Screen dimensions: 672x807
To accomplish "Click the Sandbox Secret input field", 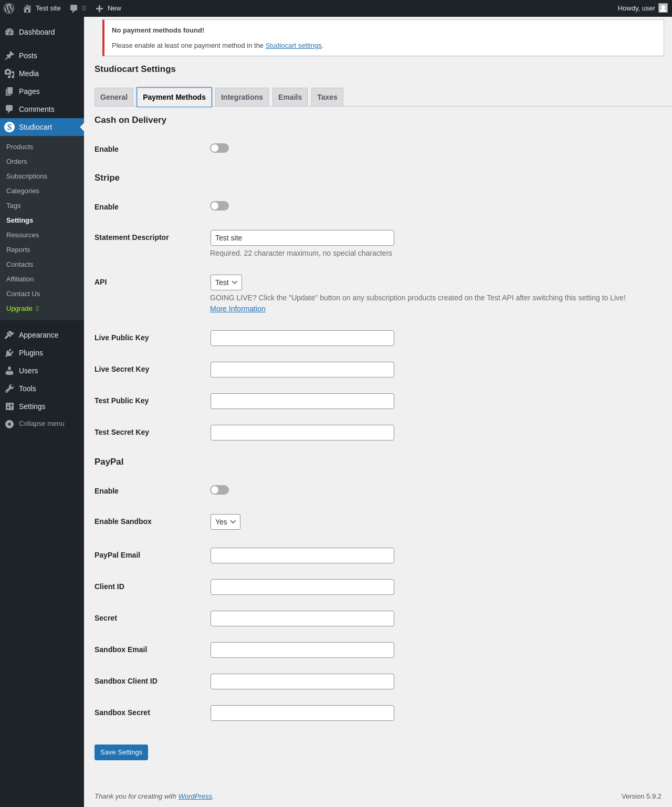I will tap(302, 713).
